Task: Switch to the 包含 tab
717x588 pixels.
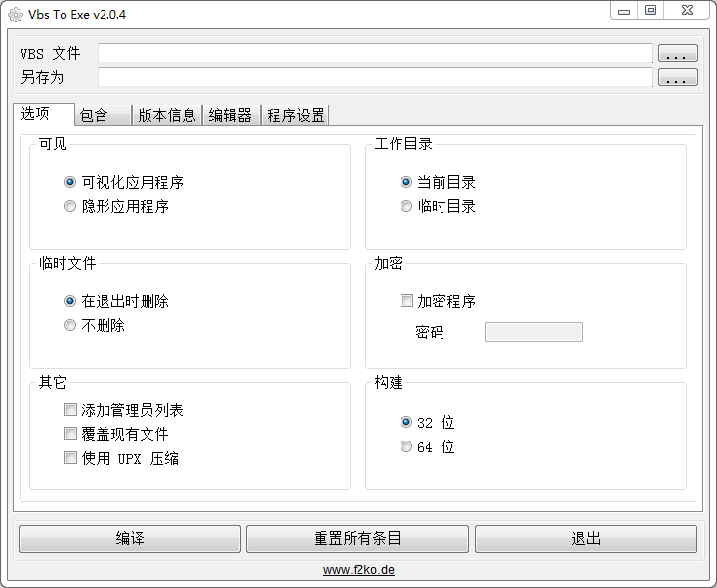Action: pos(103,115)
